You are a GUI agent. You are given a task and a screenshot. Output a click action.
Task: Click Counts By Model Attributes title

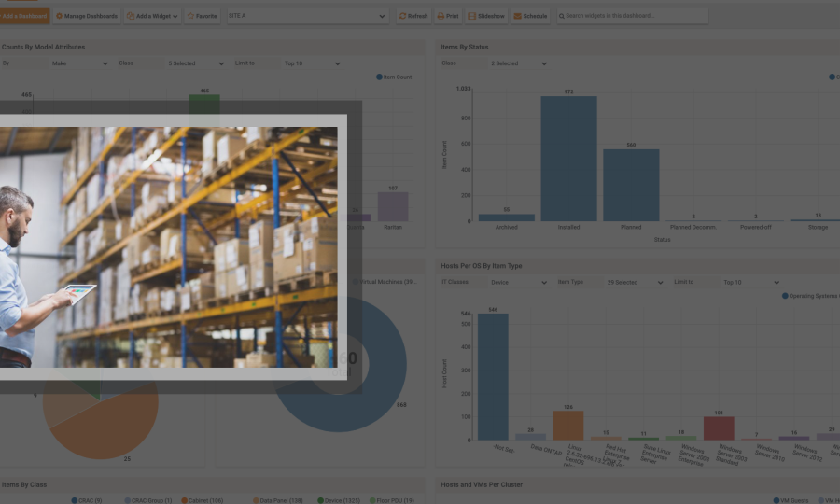43,47
